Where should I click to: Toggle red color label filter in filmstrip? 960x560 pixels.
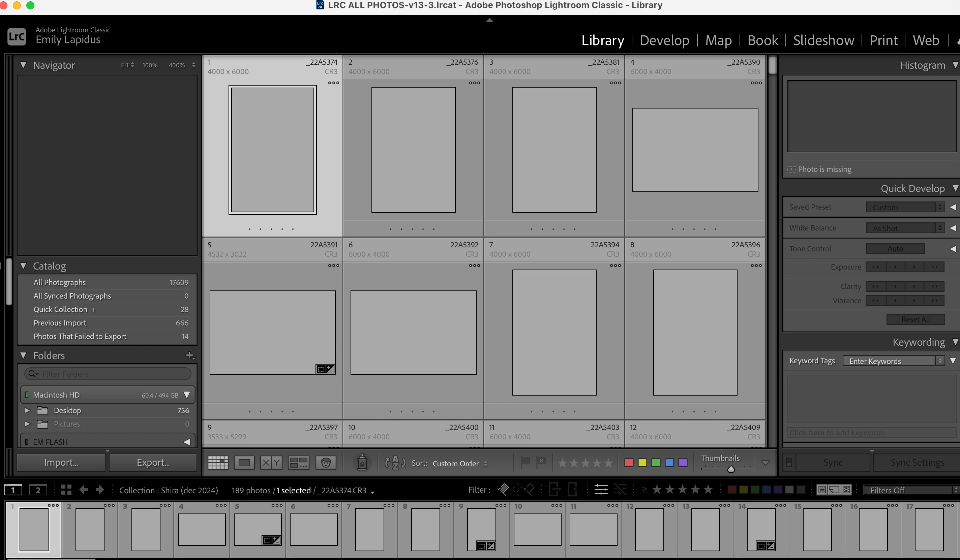732,490
